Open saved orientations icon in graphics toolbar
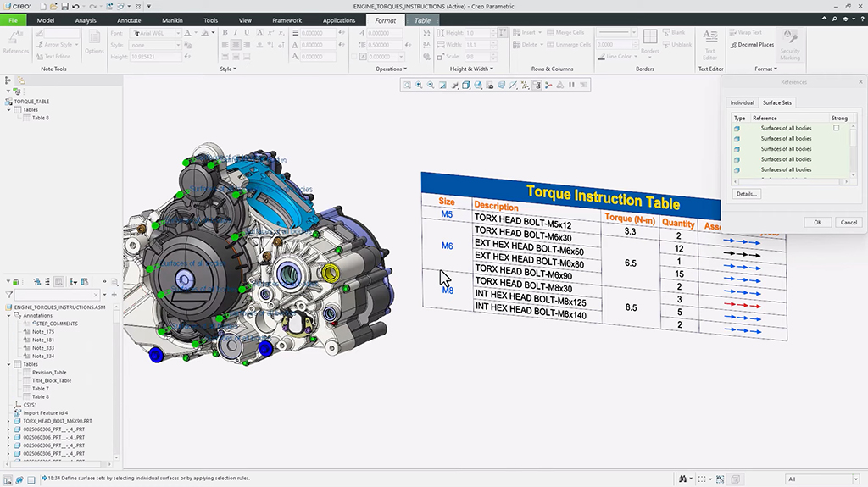868x487 pixels. tap(478, 86)
